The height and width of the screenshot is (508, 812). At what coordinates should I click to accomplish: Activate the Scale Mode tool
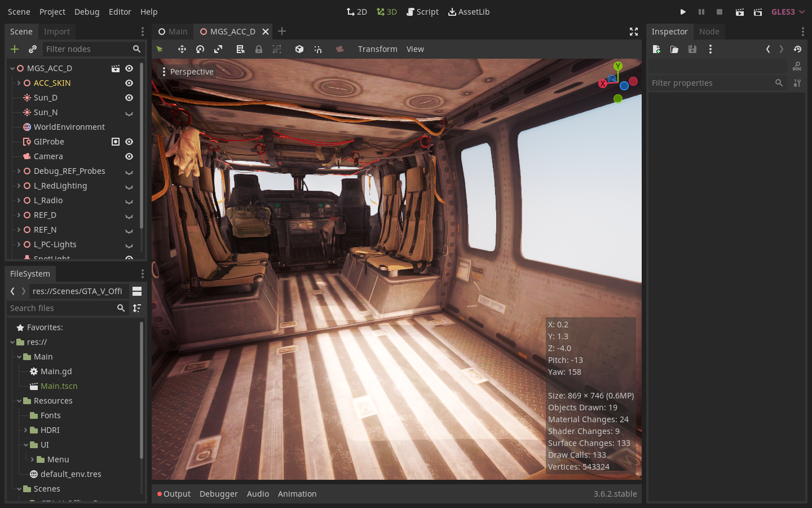point(218,49)
